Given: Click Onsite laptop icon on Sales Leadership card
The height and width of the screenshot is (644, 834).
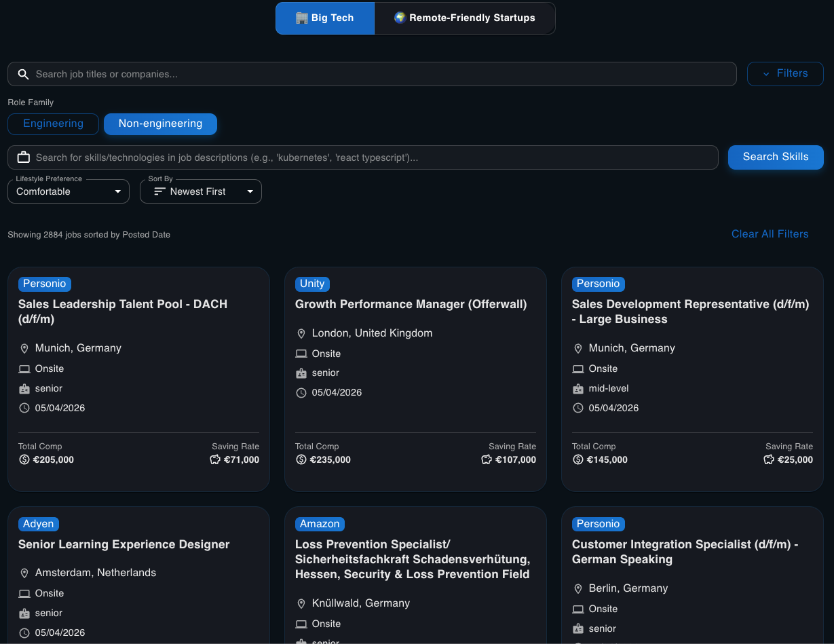Looking at the screenshot, I should click(x=24, y=368).
